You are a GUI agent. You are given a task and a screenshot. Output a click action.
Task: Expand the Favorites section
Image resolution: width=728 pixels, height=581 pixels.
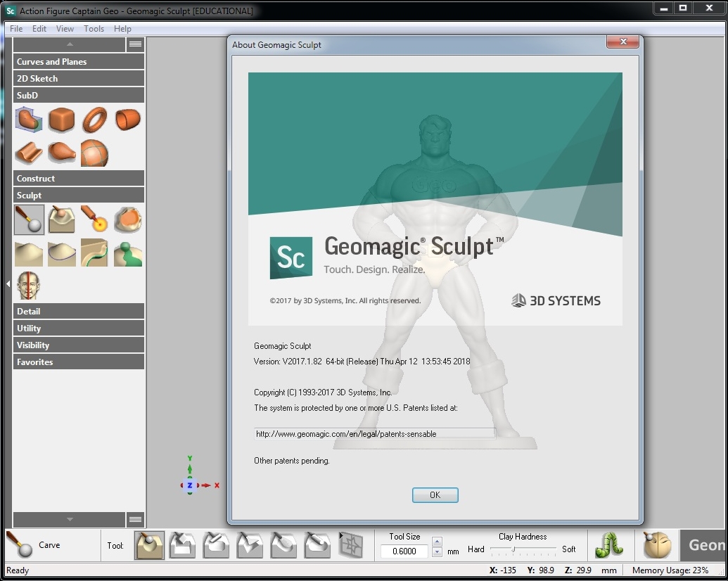tap(79, 362)
